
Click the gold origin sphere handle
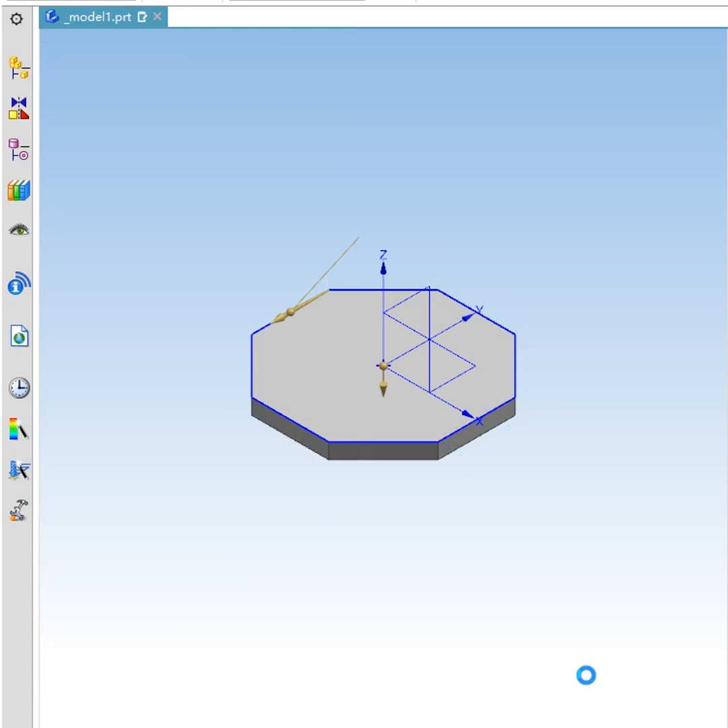point(383,366)
